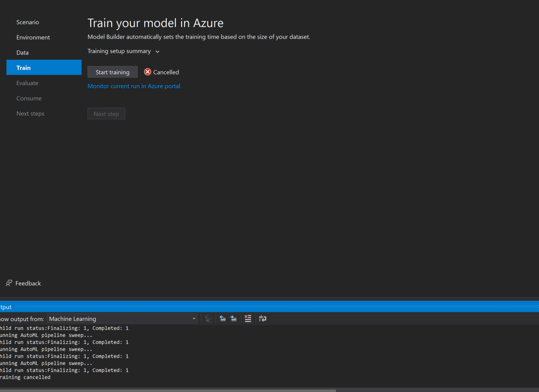
Task: Go to Next steps in sidebar
Action: pyautogui.click(x=30, y=114)
